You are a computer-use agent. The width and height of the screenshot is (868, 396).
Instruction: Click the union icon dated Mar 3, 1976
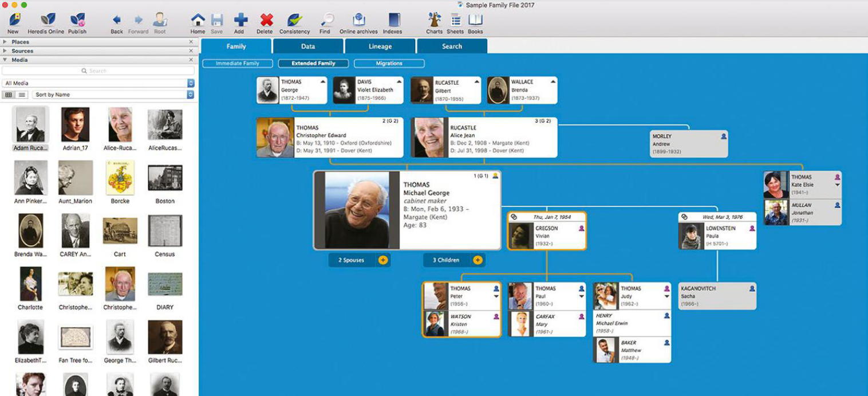tap(685, 217)
